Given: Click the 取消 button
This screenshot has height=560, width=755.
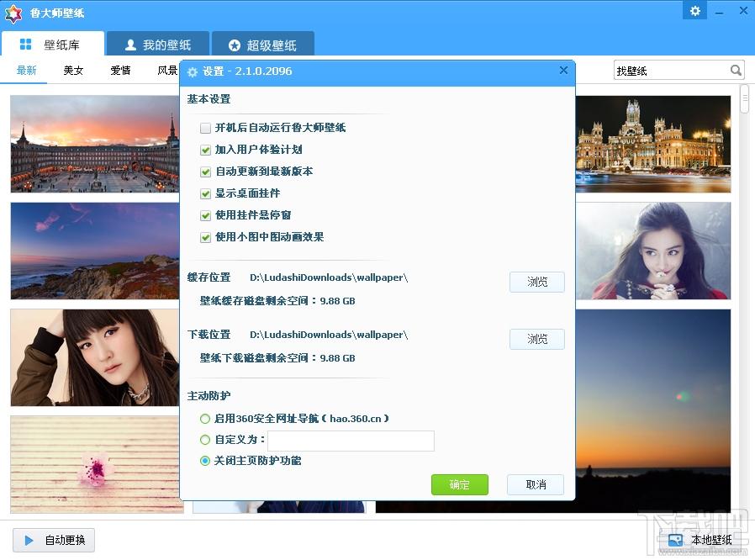Looking at the screenshot, I should (536, 484).
